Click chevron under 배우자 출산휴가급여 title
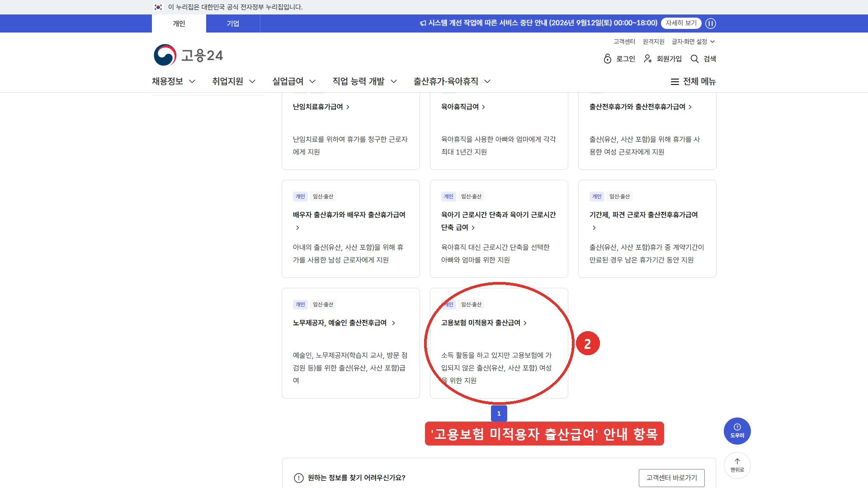This screenshot has height=488, width=868. click(297, 228)
